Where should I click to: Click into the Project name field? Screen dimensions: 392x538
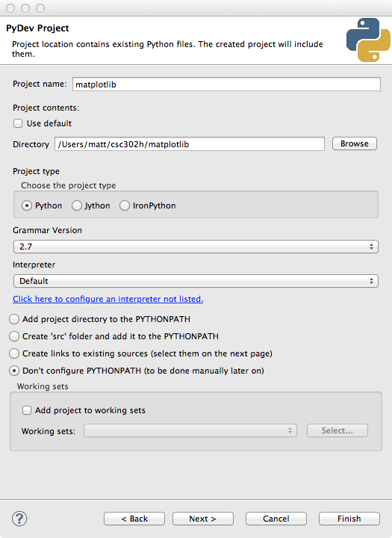click(x=226, y=84)
